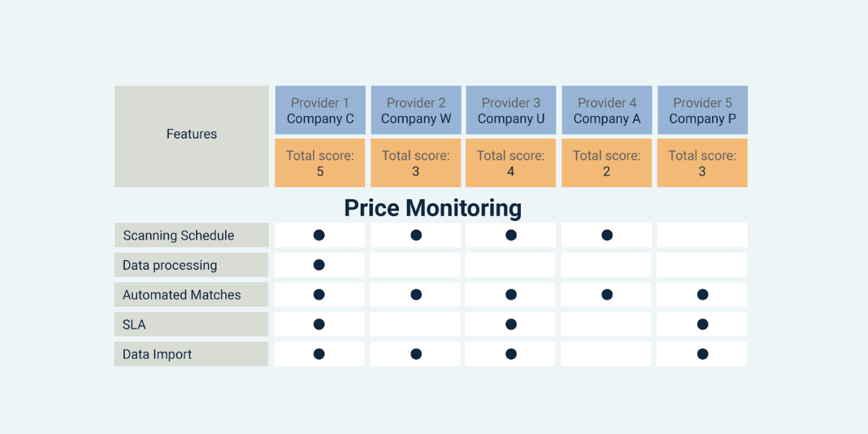
Task: Select the Features header cell
Action: (x=191, y=136)
